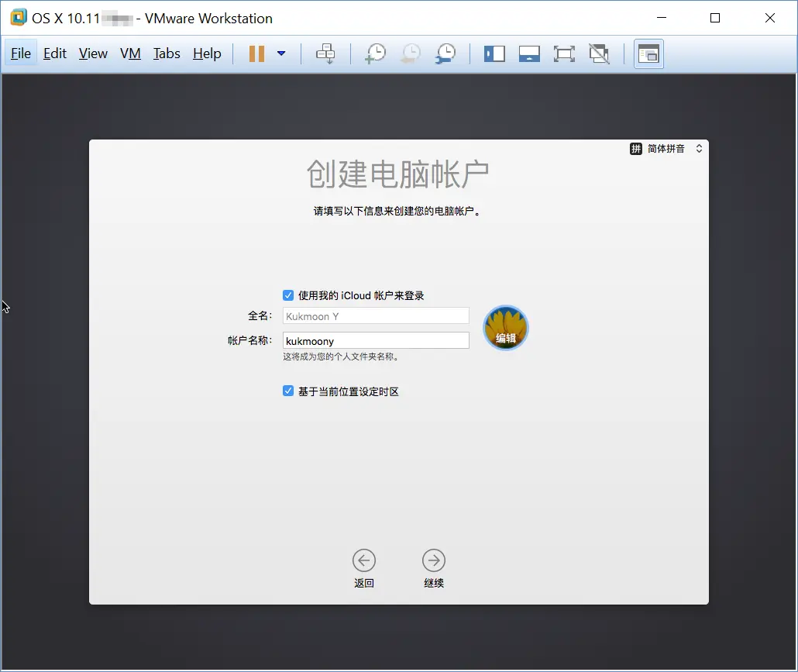This screenshot has height=672, width=798.
Task: Toggle the console view button
Action: [648, 53]
